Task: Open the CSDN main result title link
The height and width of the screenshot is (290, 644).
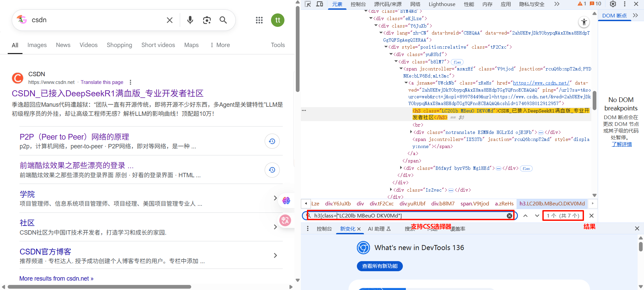Action: 108,93
